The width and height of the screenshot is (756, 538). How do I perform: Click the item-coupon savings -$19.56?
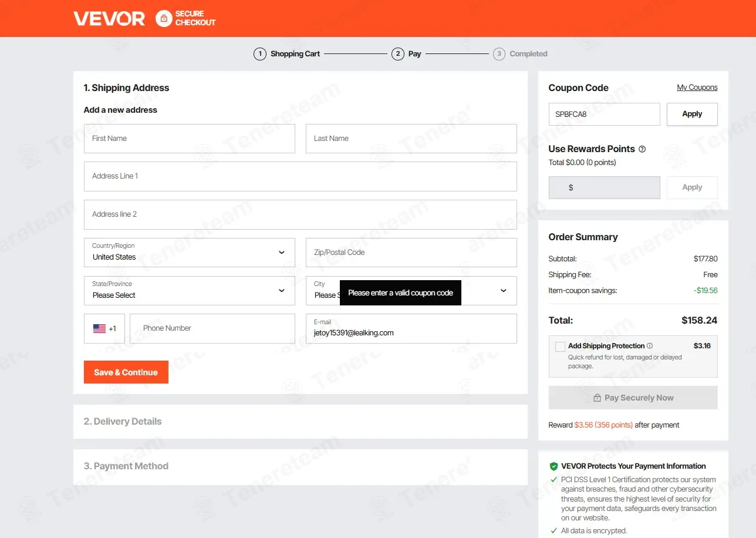pyautogui.click(x=705, y=291)
